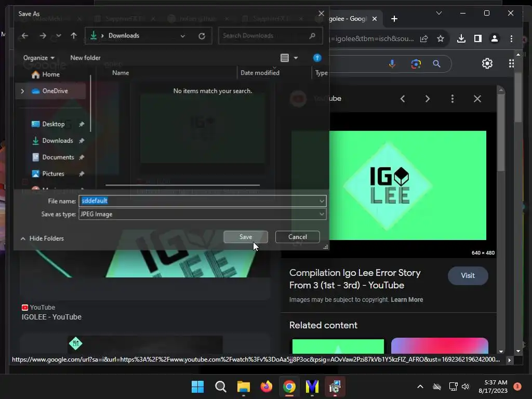Change the view layout icon

285,58
